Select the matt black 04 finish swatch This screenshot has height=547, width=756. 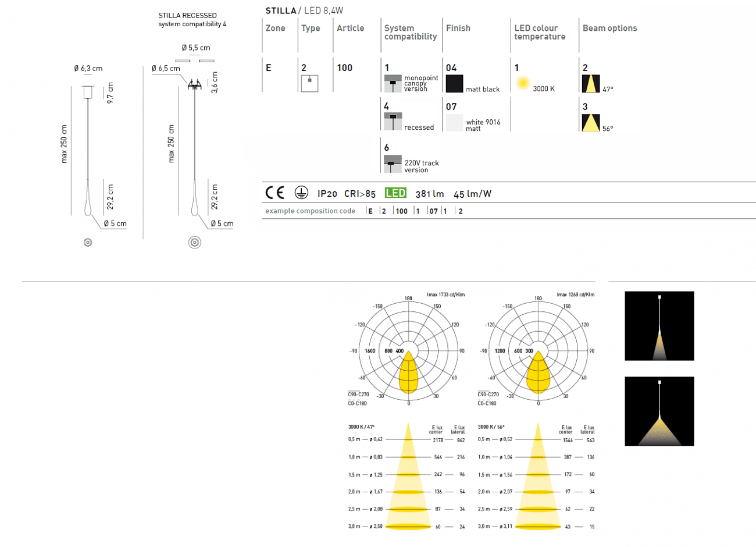[454, 83]
